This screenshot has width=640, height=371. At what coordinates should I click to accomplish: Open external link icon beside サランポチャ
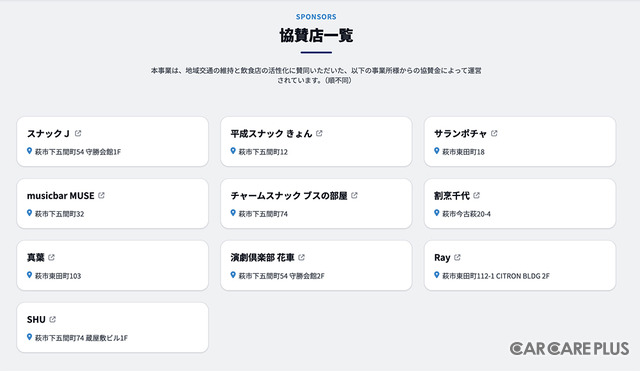pyautogui.click(x=494, y=133)
